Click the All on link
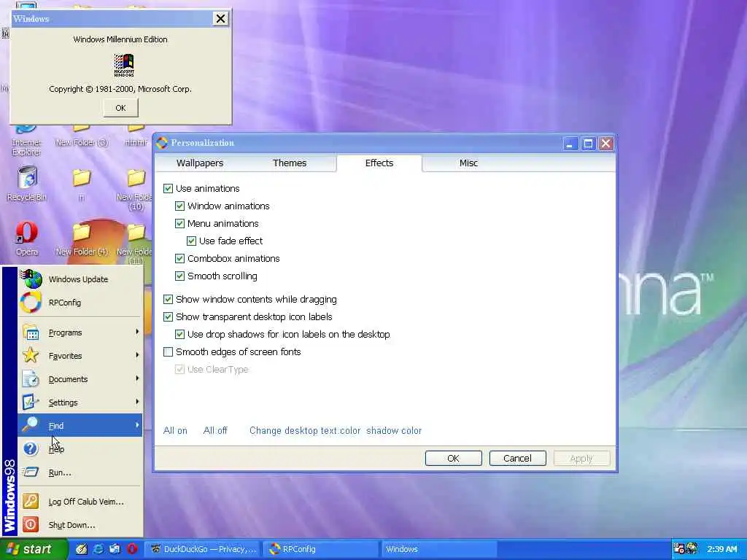Viewport: 747px width, 560px height. [175, 431]
